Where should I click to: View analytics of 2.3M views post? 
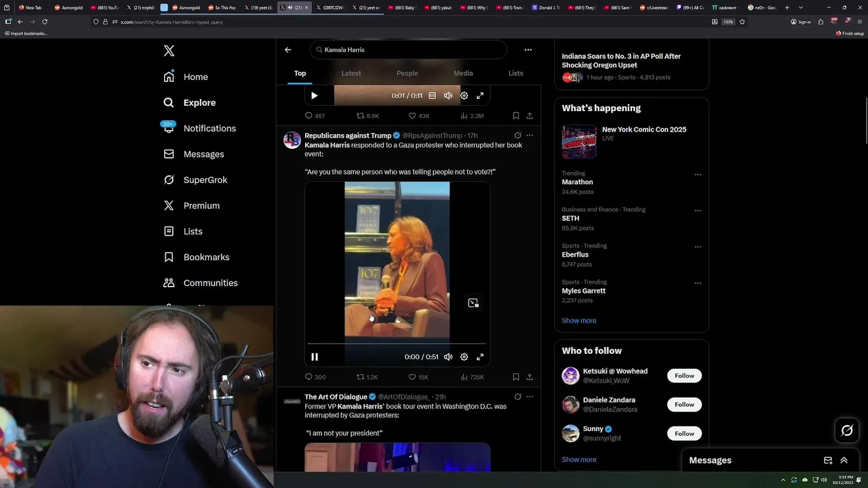(472, 116)
